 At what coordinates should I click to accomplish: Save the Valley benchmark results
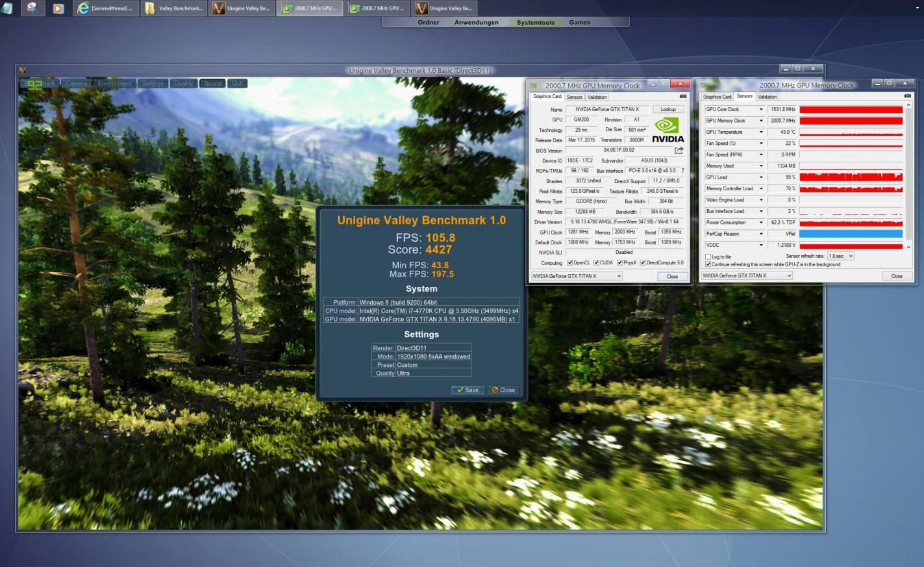pos(468,390)
